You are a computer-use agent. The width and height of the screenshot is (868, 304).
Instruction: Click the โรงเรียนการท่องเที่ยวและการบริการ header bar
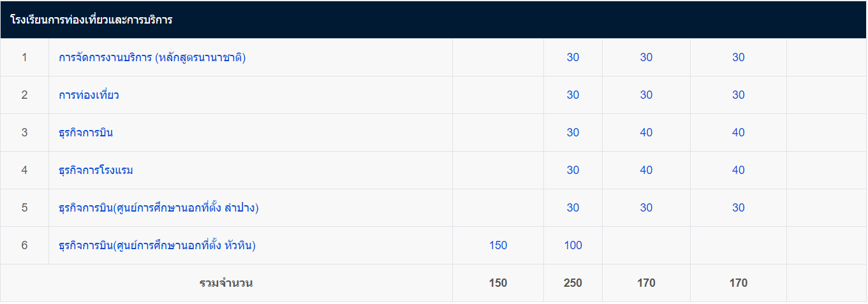click(434, 20)
